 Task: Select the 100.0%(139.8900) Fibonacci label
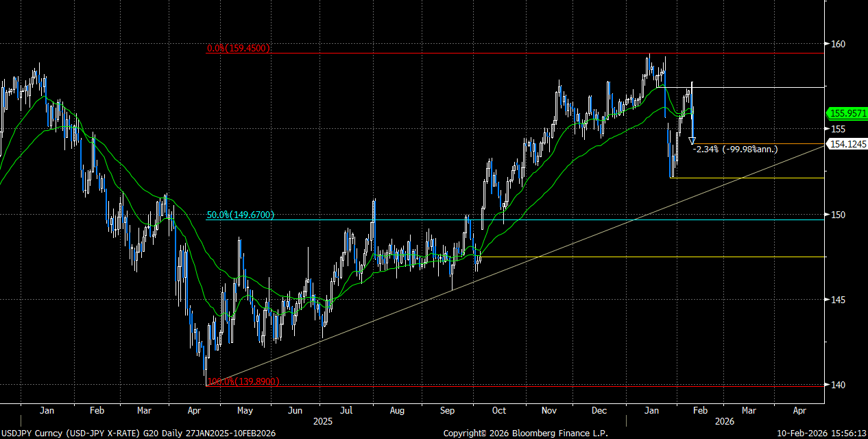[x=243, y=381]
